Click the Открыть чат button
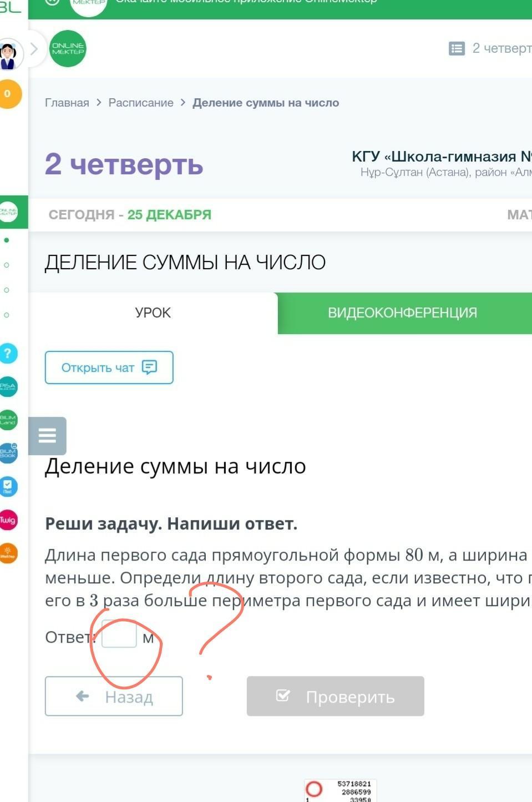This screenshot has width=532, height=802. (x=109, y=367)
